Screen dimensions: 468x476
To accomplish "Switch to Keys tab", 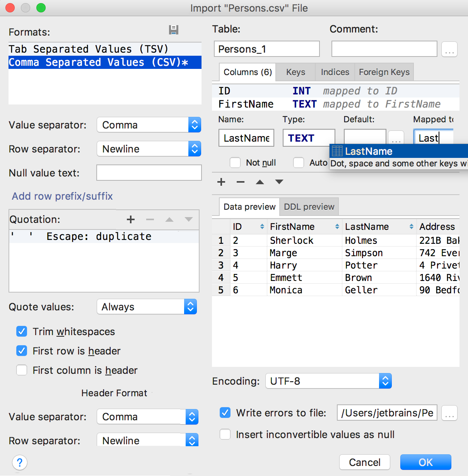I will coord(295,72).
